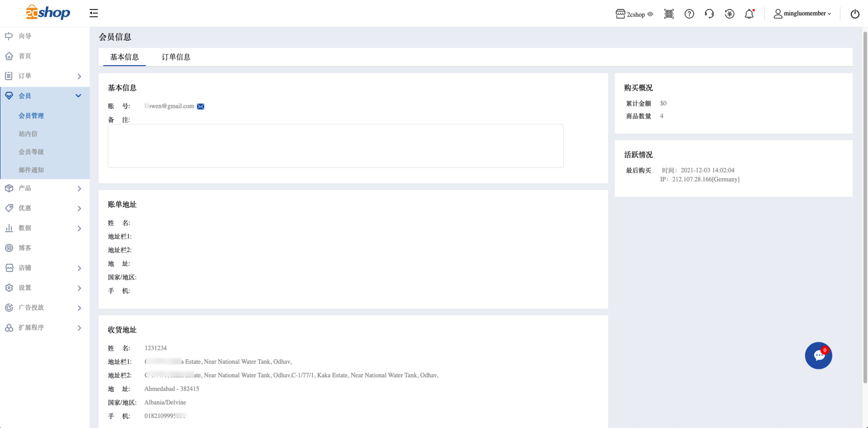The image size is (868, 428).
Task: Click the email envelope icon beside account
Action: click(x=201, y=106)
